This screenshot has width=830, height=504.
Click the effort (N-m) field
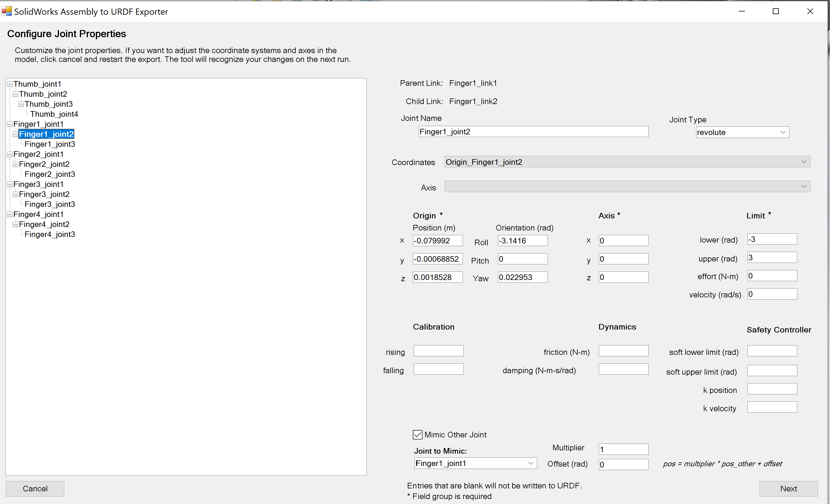tap(772, 276)
